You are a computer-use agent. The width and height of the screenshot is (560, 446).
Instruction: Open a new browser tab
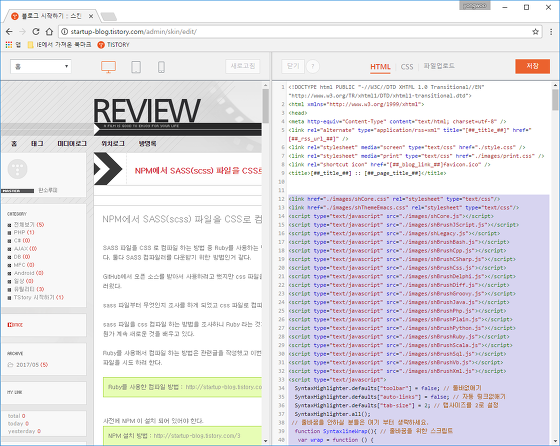click(x=109, y=16)
